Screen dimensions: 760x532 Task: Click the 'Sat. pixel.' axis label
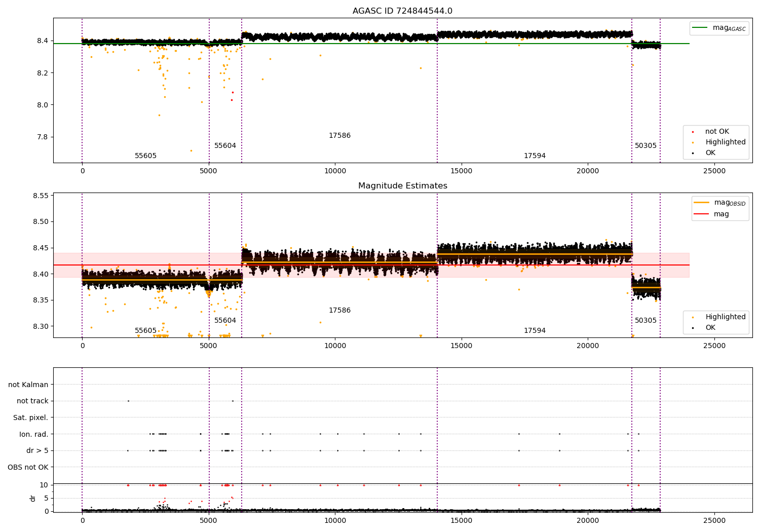tap(31, 417)
